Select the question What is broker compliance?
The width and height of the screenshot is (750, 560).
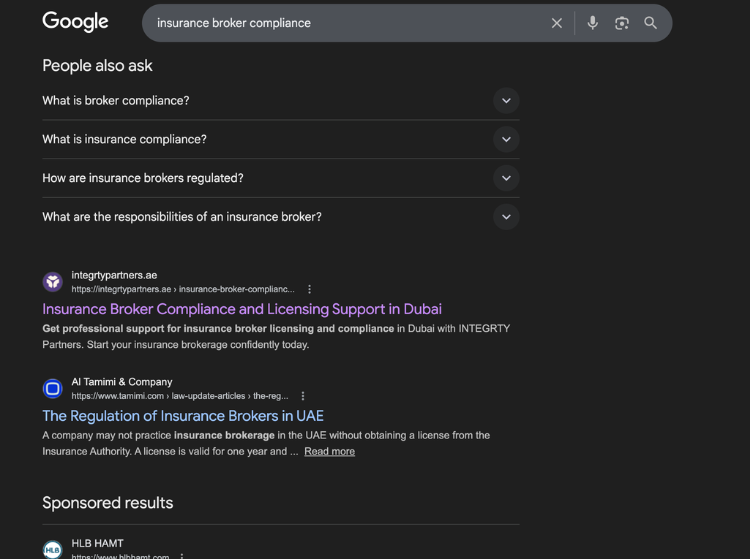116,100
